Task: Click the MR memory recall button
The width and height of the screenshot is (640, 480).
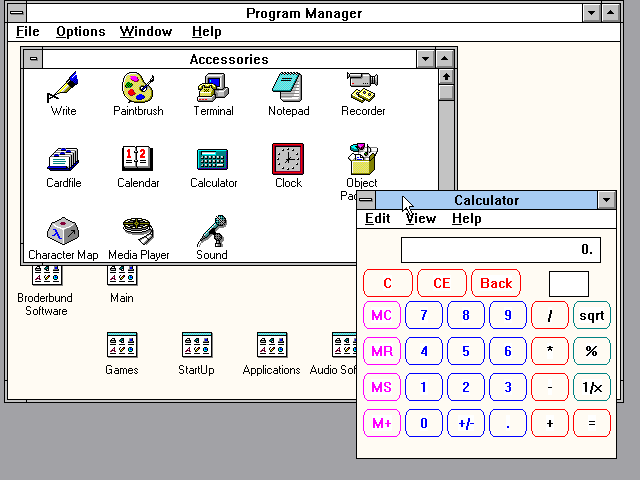Action: point(382,351)
